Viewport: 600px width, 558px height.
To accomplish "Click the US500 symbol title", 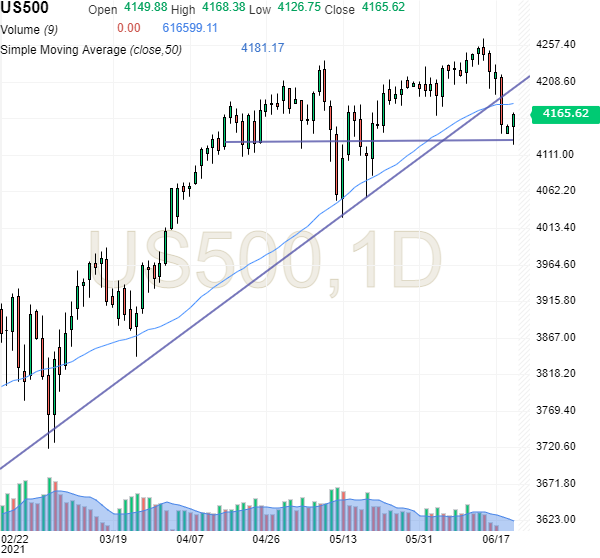I will pos(32,9).
